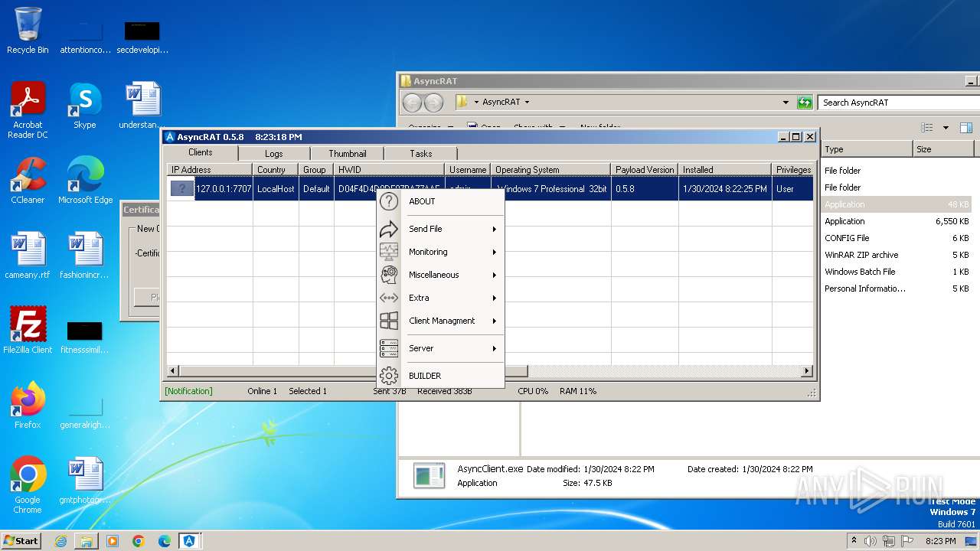Image resolution: width=980 pixels, height=551 pixels.
Task: Click the Server rack icon
Action: 389,348
